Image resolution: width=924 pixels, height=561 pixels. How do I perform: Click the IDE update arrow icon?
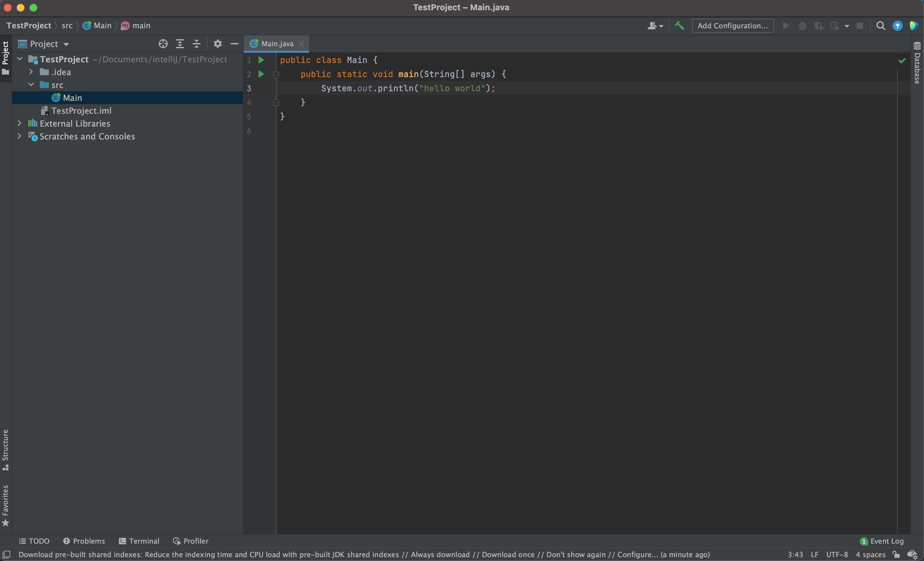[897, 25]
